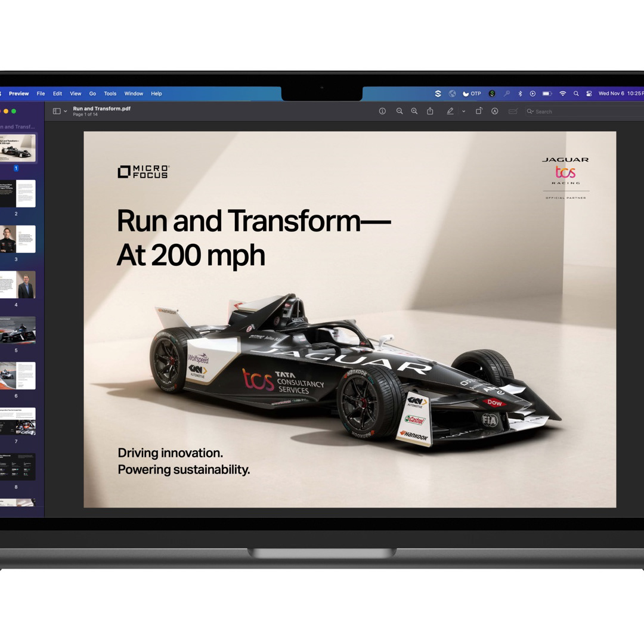Select page 2 thumbnail in sidebar
The height and width of the screenshot is (644, 644).
click(18, 193)
